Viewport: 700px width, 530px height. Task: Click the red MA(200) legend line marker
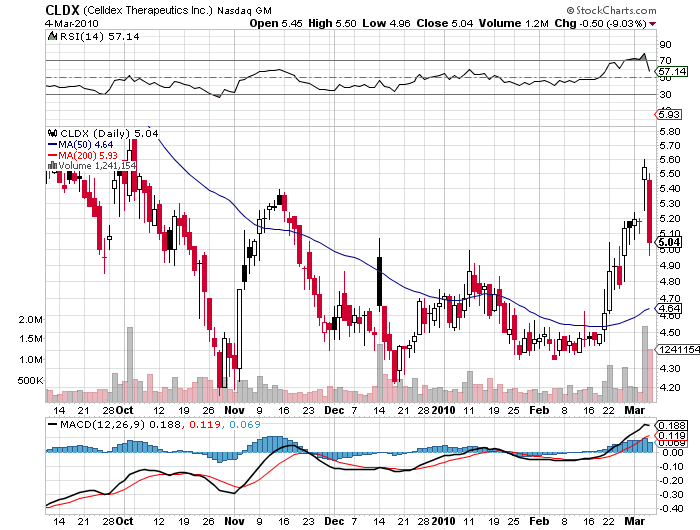click(53, 155)
